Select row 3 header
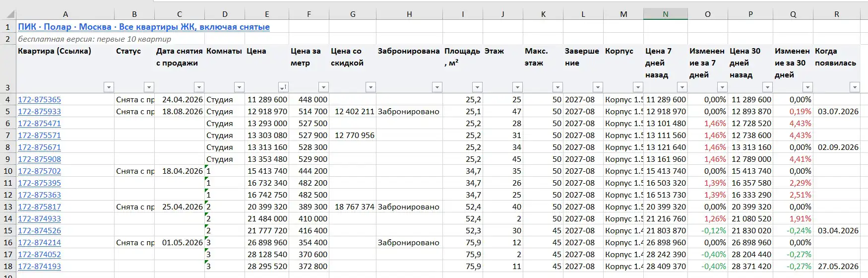 (x=8, y=69)
